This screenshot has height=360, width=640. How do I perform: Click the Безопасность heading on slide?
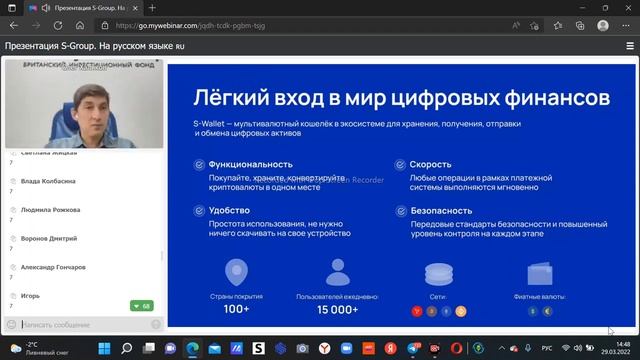click(x=441, y=211)
